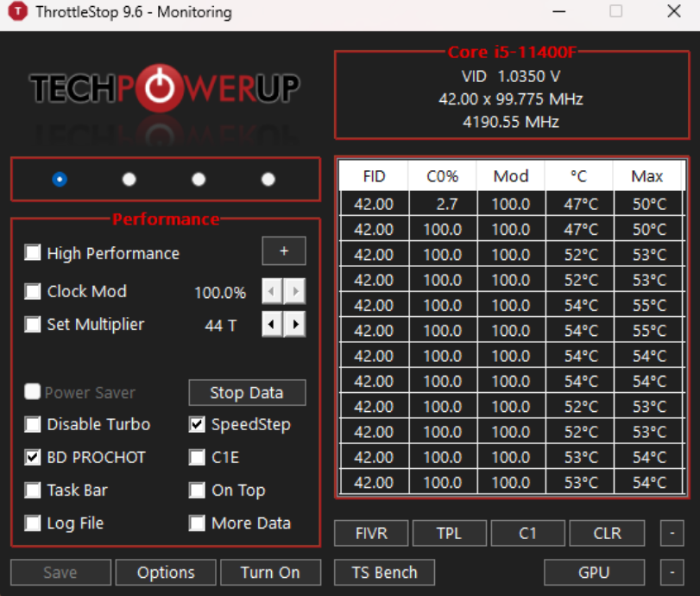Select the first profile radio button
Screen dimensions: 700x596
pos(60,179)
